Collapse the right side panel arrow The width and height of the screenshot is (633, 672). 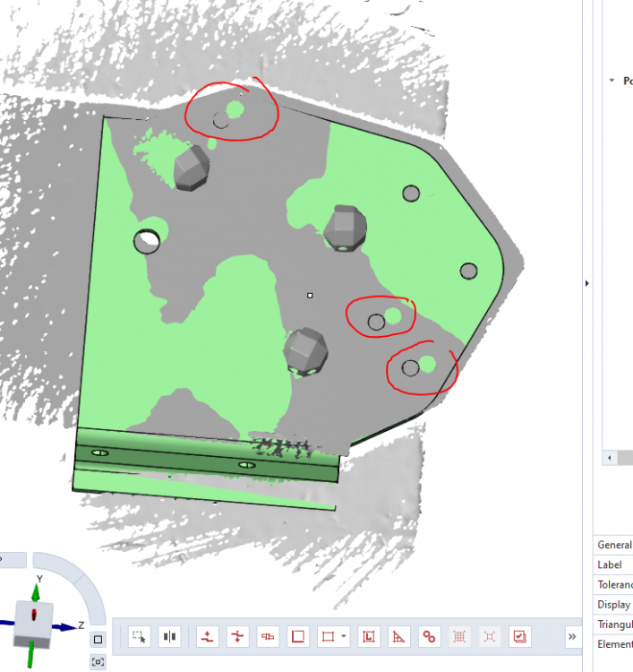pos(587,283)
